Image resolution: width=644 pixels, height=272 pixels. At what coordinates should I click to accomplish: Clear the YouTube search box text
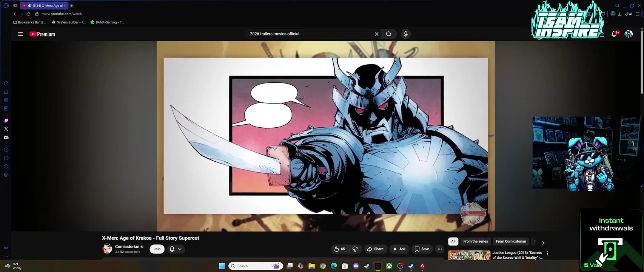376,34
